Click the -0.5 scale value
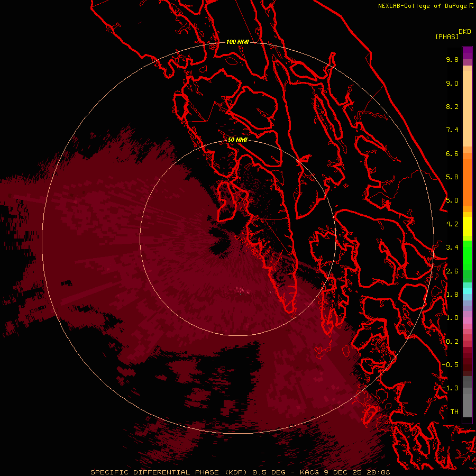Image resolution: width=476 pixels, height=476 pixels. pos(450,365)
